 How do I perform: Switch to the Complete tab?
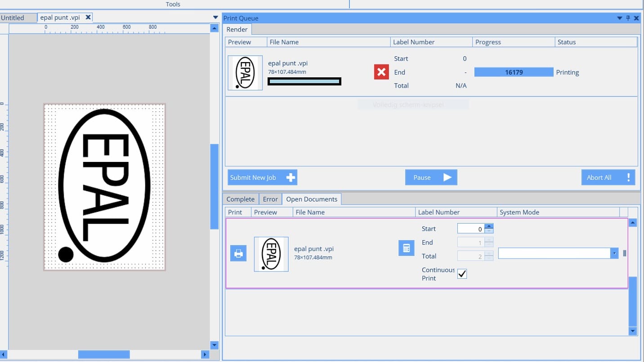(x=240, y=199)
